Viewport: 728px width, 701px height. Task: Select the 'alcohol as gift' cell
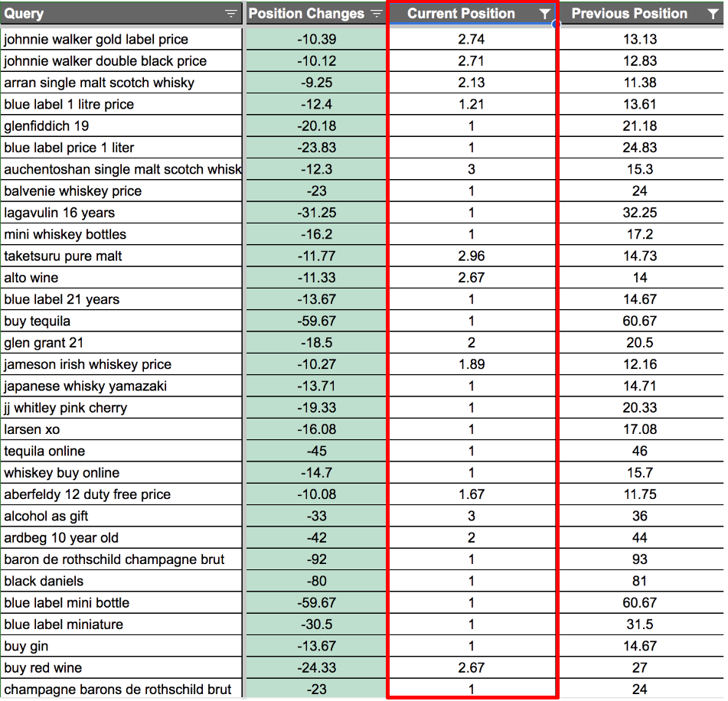[x=122, y=516]
